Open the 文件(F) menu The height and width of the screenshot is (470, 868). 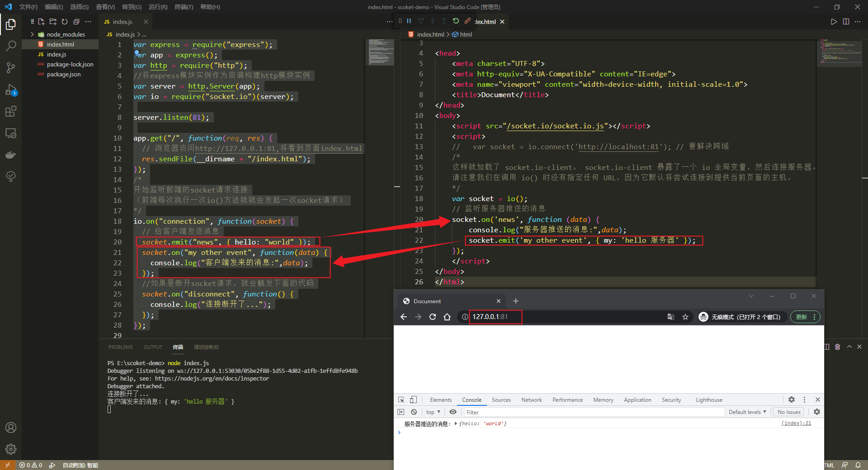[x=28, y=7]
